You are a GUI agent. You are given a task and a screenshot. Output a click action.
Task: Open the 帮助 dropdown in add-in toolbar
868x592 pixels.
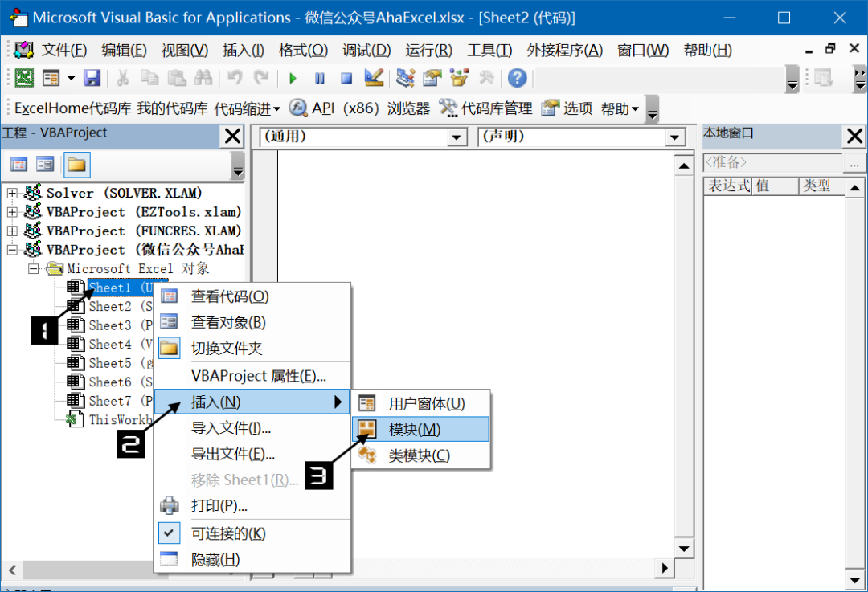tap(620, 108)
